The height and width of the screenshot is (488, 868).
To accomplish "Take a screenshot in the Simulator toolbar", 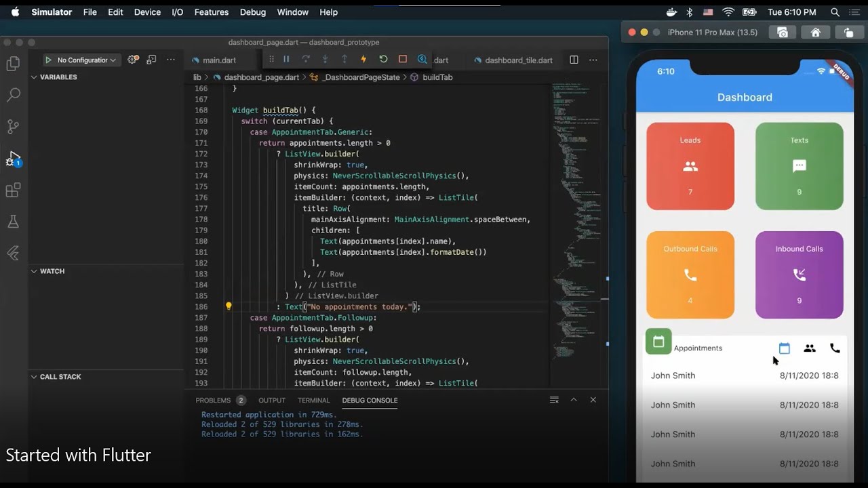I will (x=783, y=33).
